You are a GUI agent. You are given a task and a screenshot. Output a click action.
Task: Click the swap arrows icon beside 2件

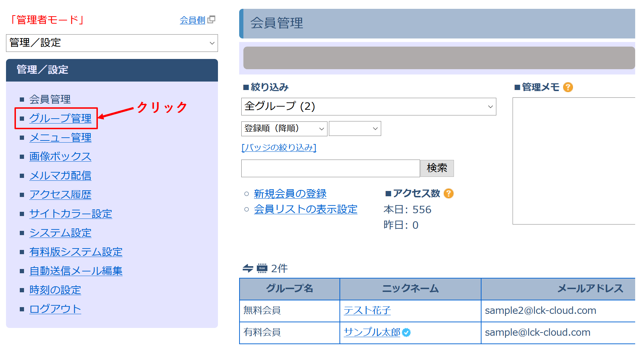click(248, 269)
